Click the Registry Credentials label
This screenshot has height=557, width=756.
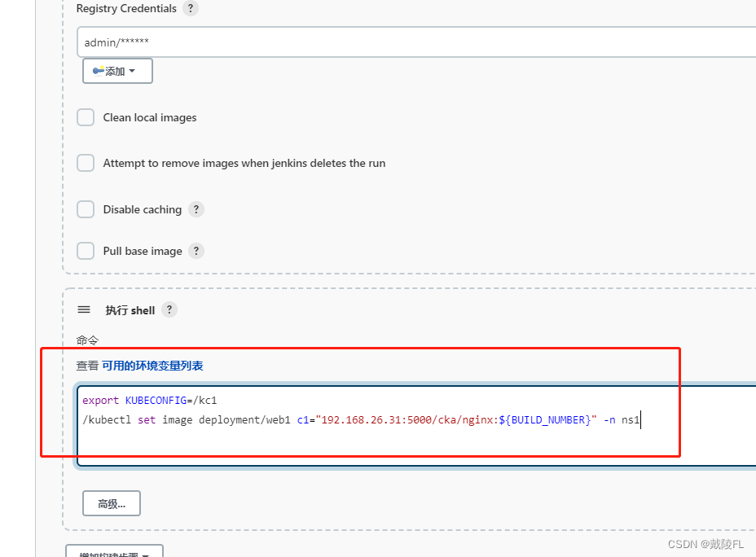126,8
